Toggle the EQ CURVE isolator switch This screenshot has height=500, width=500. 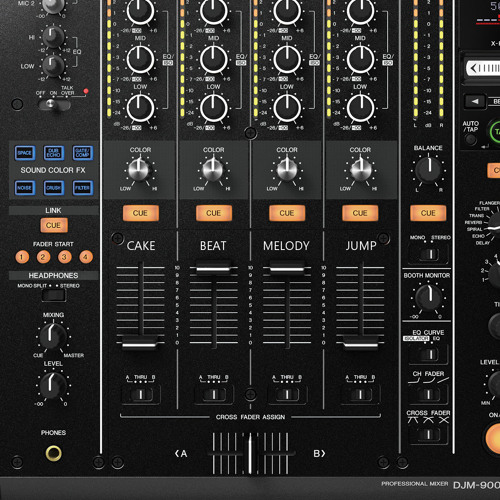pos(429,354)
